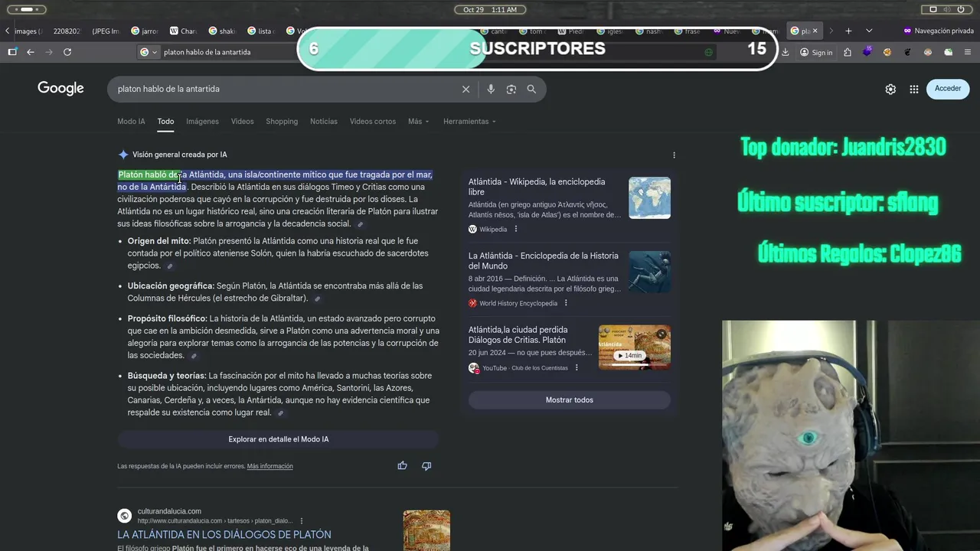Open 'LA ATLÁNTIDA EN LOS DIÁLOGOS DE PLATÓN' result

[224, 535]
